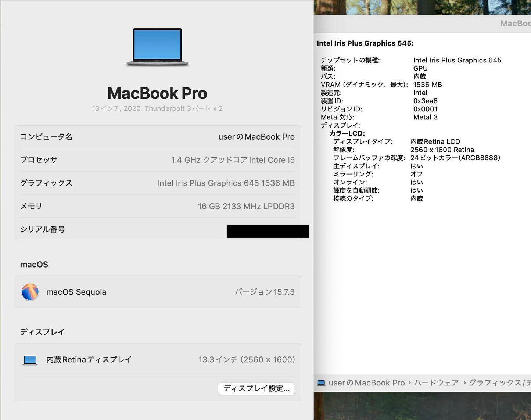This screenshot has width=531, height=420.
Task: Click the System Information window title bar text
Action: click(x=516, y=24)
